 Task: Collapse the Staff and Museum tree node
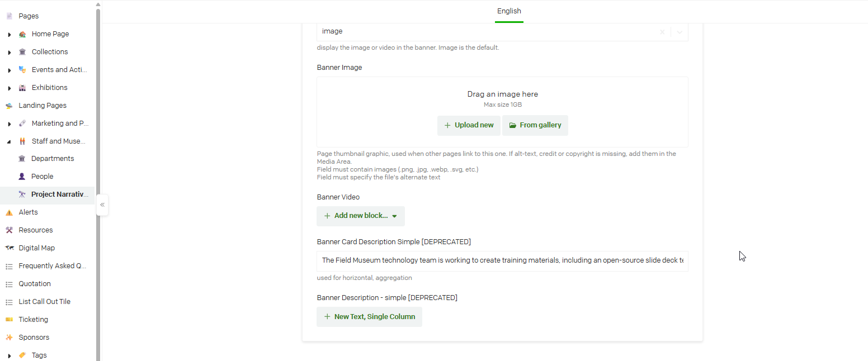pyautogui.click(x=10, y=141)
